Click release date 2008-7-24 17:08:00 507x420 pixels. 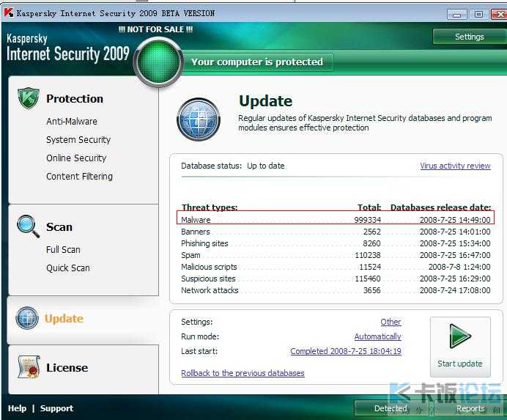click(455, 290)
